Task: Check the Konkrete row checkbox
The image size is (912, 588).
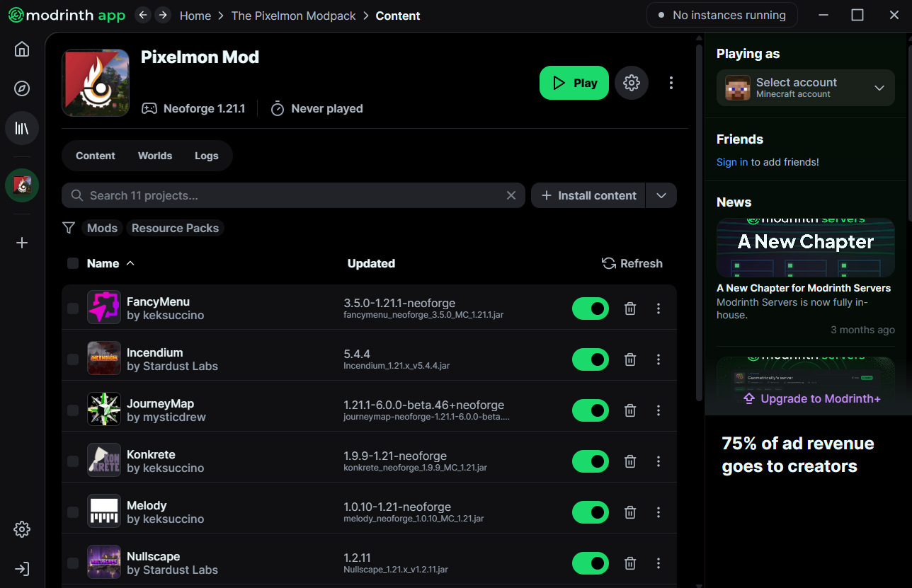Action: [73, 461]
